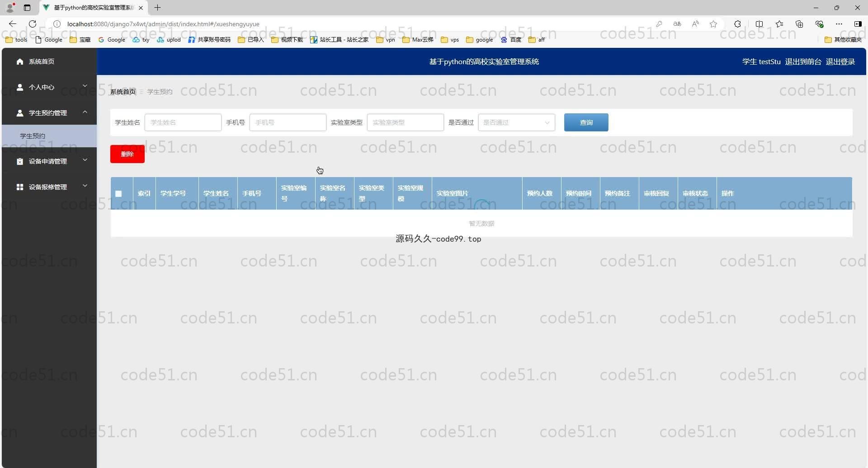Collapse the 学生预约管理 menu chevron
This screenshot has width=868, height=468.
click(85, 112)
